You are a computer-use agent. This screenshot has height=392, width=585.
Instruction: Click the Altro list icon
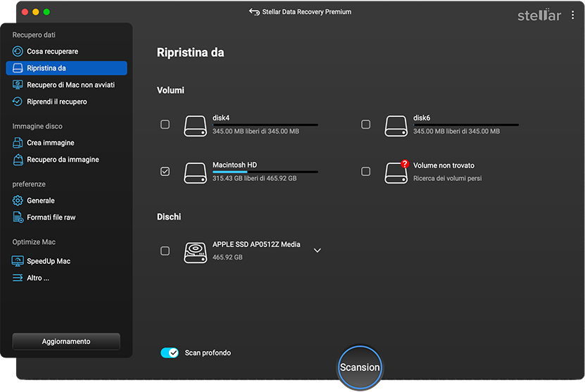point(18,278)
